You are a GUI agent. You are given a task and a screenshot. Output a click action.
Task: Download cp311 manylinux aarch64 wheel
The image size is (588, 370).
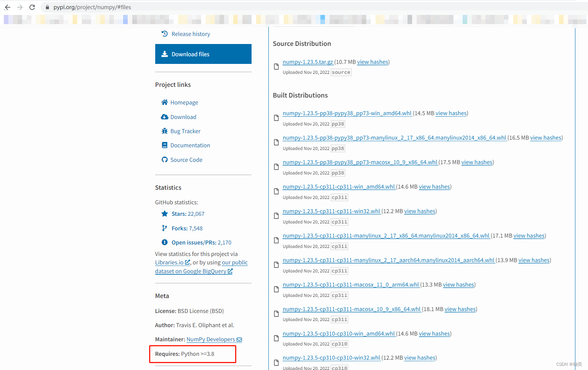(x=389, y=260)
